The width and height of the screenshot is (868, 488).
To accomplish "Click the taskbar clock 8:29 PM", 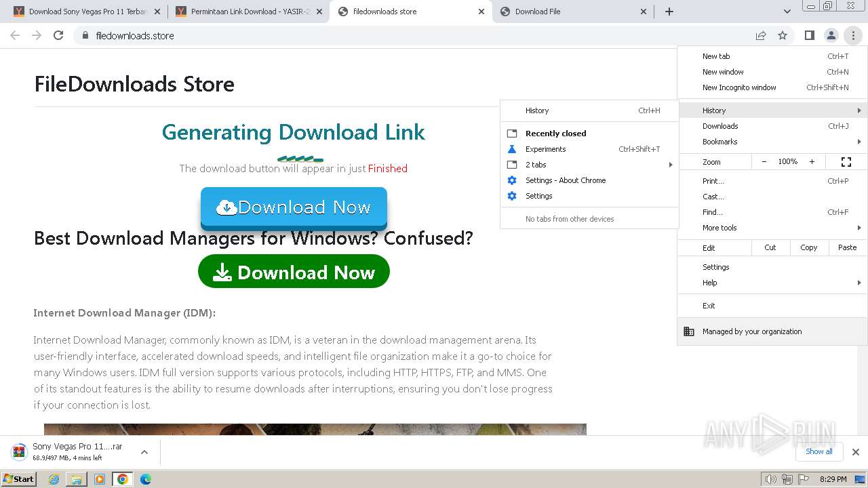I will (x=833, y=479).
